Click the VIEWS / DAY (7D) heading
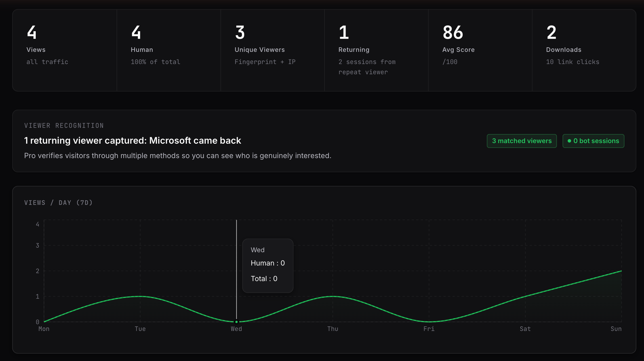This screenshot has width=644, height=361. pyautogui.click(x=58, y=203)
